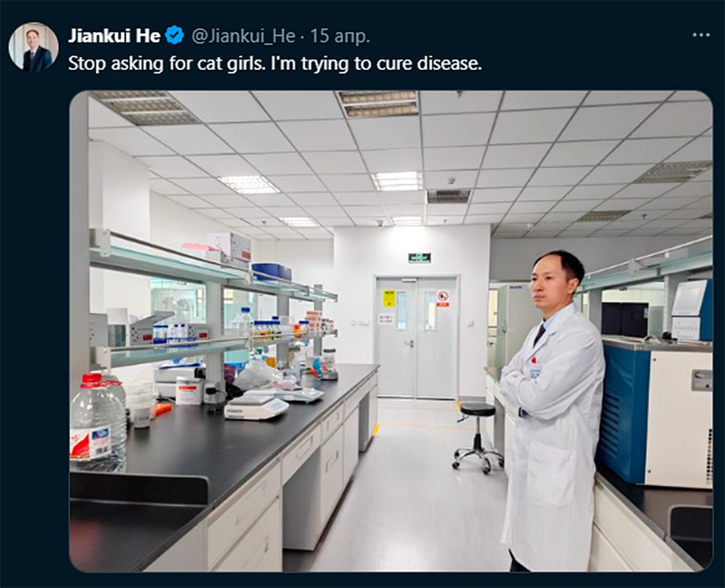Screen dimensions: 725x588
Task: Click the blue verified badge next to name
Action: [174, 36]
